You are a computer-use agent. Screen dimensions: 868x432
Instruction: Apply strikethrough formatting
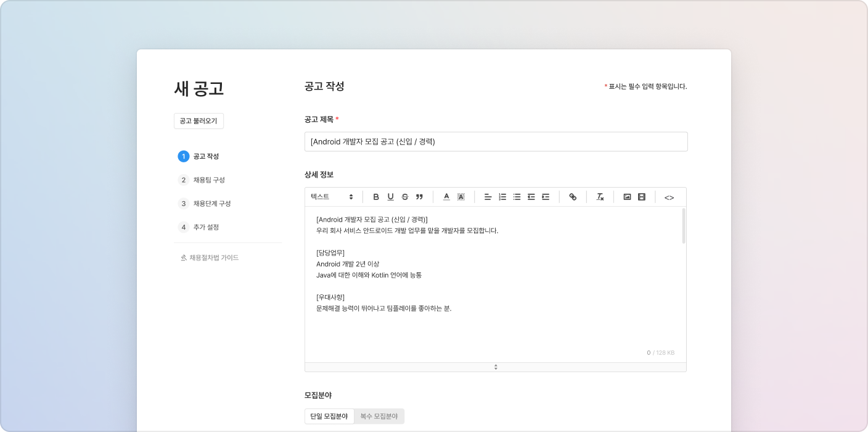point(405,197)
